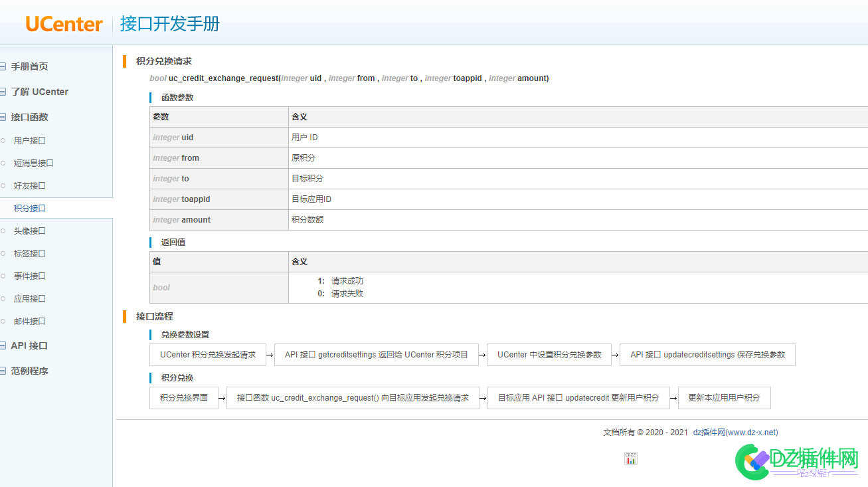The height and width of the screenshot is (487, 868).
Task: Open 接口函数 in sidebar
Action: tap(29, 117)
